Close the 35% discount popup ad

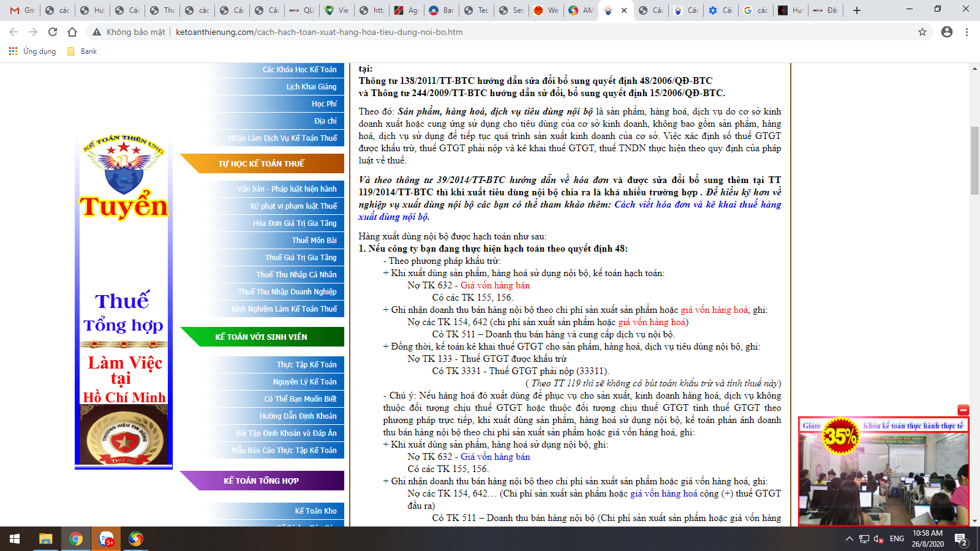tap(963, 410)
